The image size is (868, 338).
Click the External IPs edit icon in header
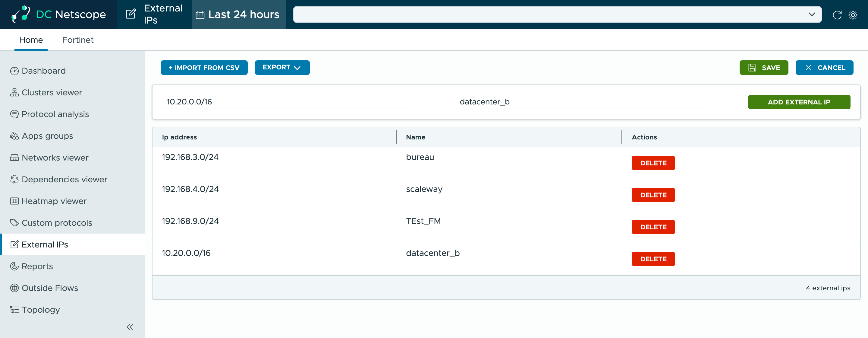click(x=131, y=14)
